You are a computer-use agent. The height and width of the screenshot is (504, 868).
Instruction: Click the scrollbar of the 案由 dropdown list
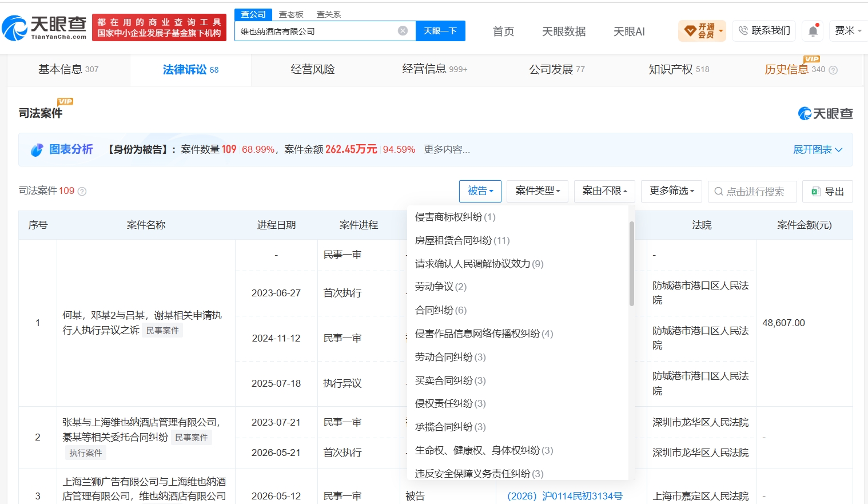coord(632,264)
